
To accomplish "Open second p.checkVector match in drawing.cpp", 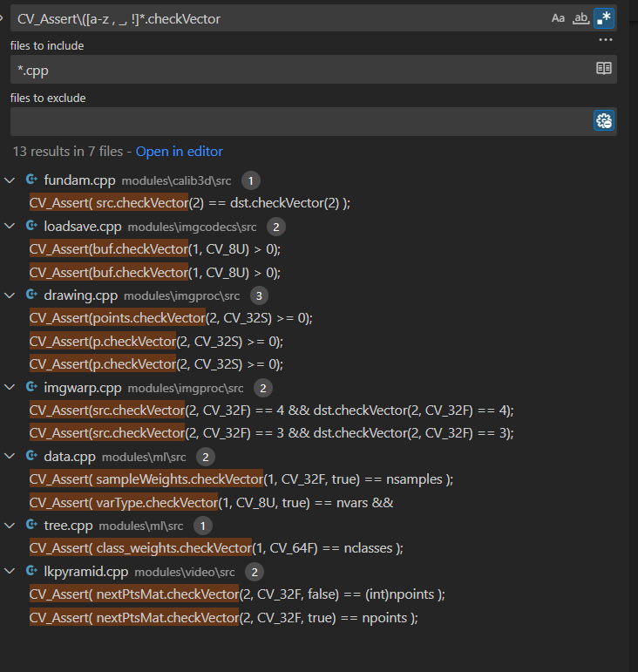I will [156, 364].
